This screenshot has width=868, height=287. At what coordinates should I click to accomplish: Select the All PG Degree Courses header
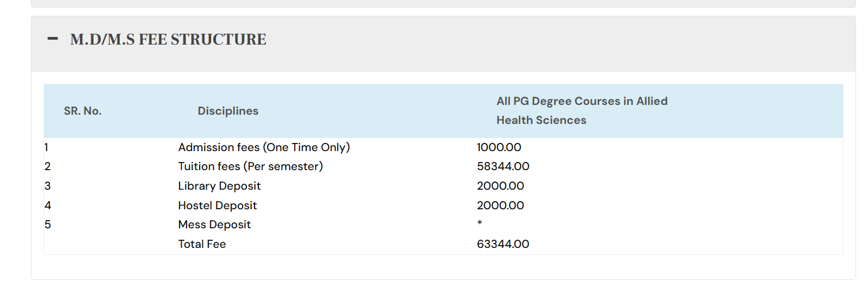[581, 110]
